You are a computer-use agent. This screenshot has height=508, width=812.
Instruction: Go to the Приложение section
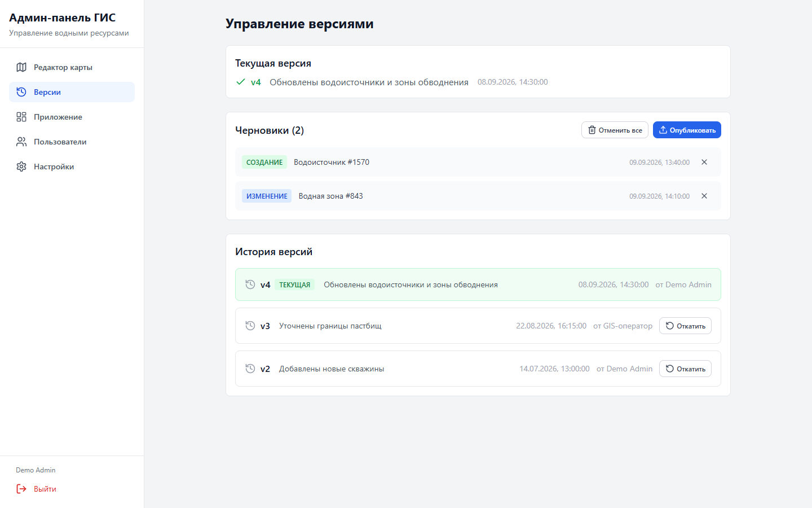click(x=72, y=117)
